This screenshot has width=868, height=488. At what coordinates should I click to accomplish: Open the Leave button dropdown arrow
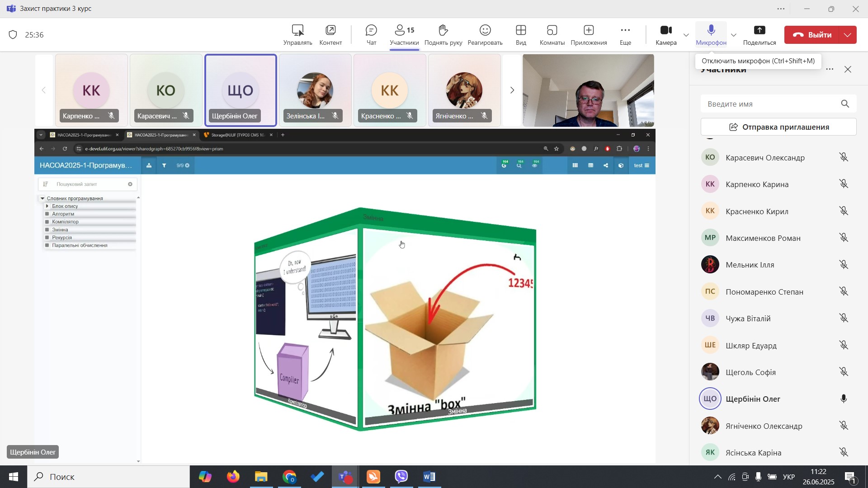(848, 35)
